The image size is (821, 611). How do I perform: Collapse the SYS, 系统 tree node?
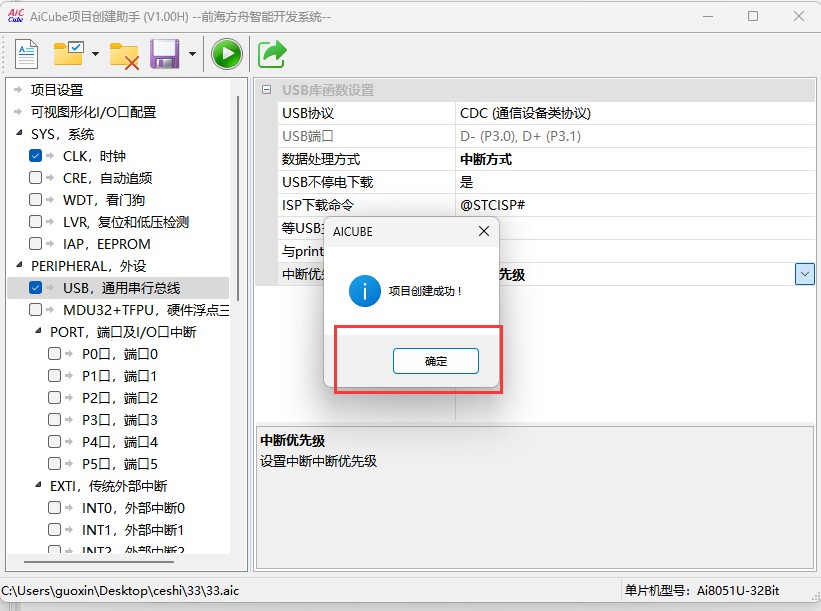click(19, 133)
